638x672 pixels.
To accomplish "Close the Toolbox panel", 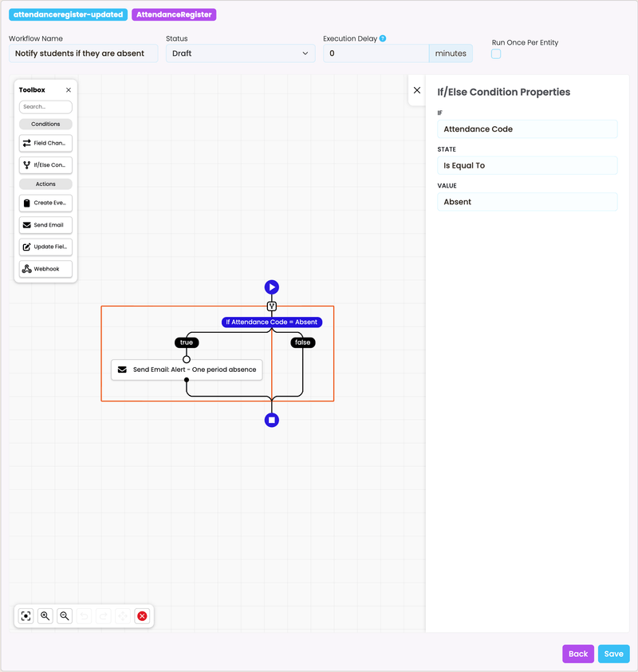I will coord(69,90).
